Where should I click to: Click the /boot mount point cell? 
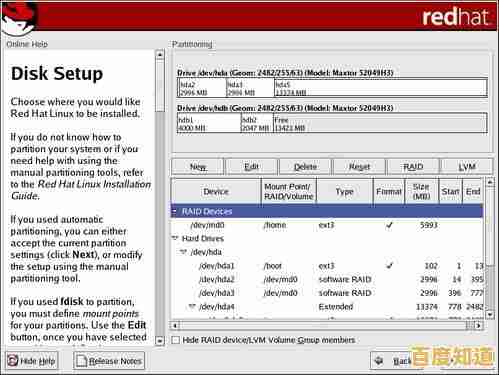point(273,266)
